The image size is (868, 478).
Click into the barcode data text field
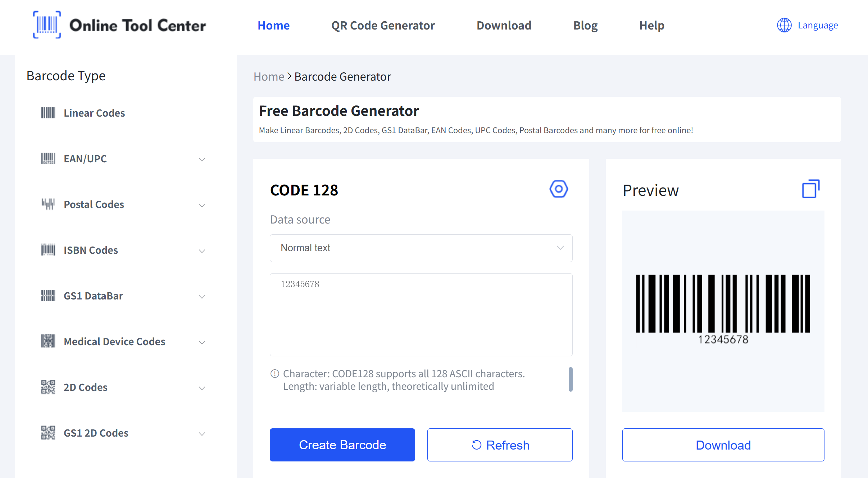(x=421, y=314)
